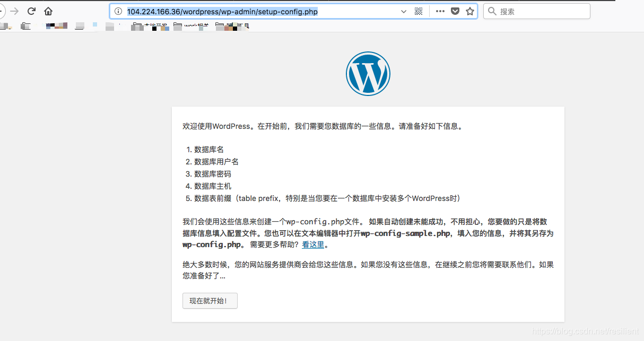Open the 看这里 help link
This screenshot has height=341, width=644.
[313, 245]
